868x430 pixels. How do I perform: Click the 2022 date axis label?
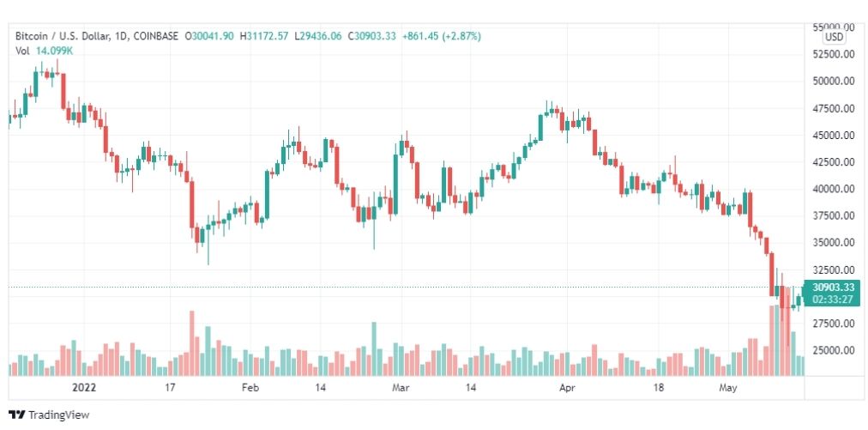(x=84, y=387)
